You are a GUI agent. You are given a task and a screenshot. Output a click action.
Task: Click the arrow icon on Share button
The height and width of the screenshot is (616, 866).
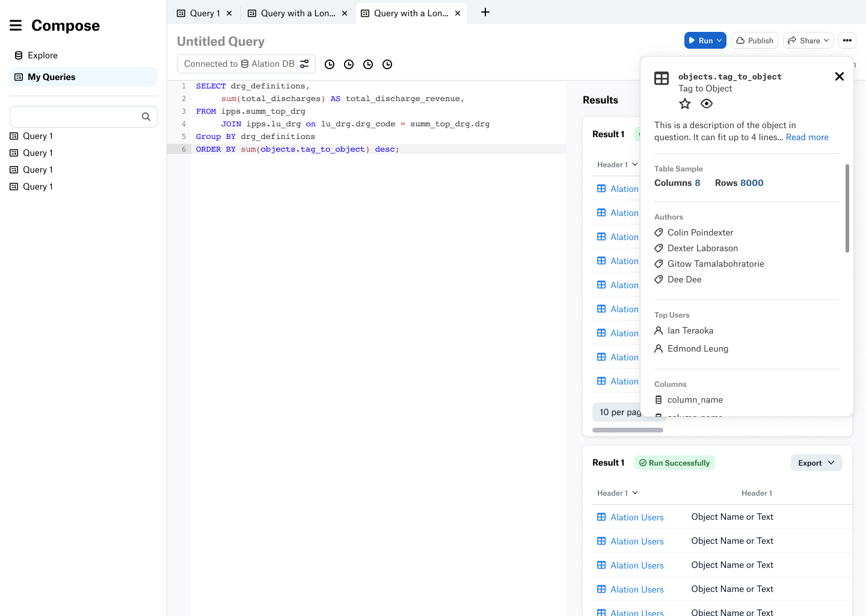(792, 40)
